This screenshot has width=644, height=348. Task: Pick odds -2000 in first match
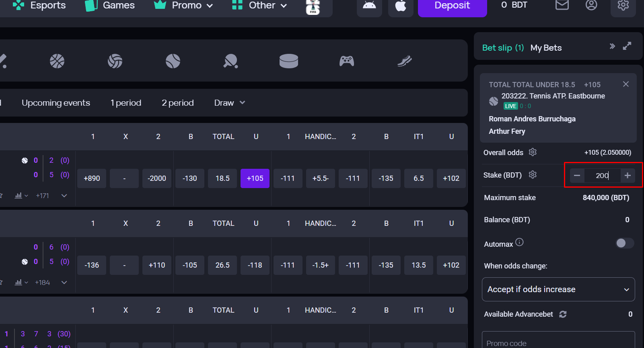coord(157,178)
